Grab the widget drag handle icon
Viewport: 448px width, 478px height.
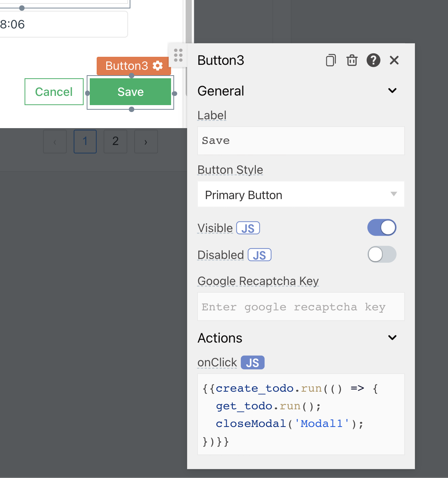click(x=178, y=55)
